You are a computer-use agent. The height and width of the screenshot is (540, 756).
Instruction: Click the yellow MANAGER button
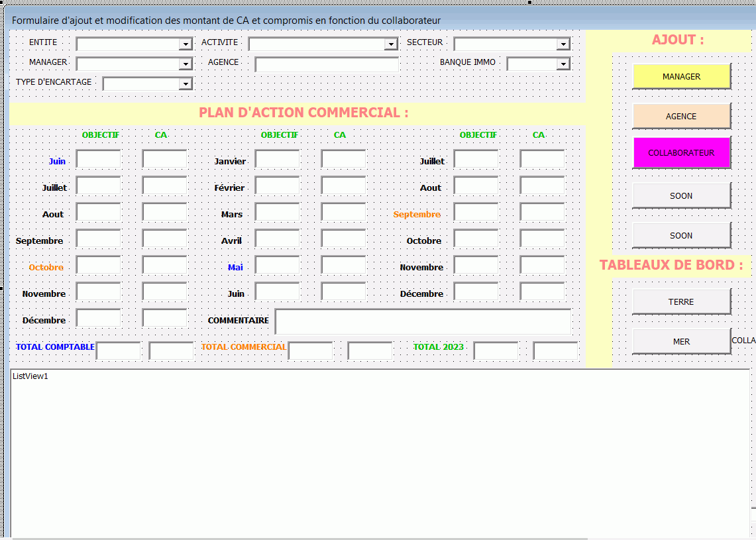pos(681,76)
